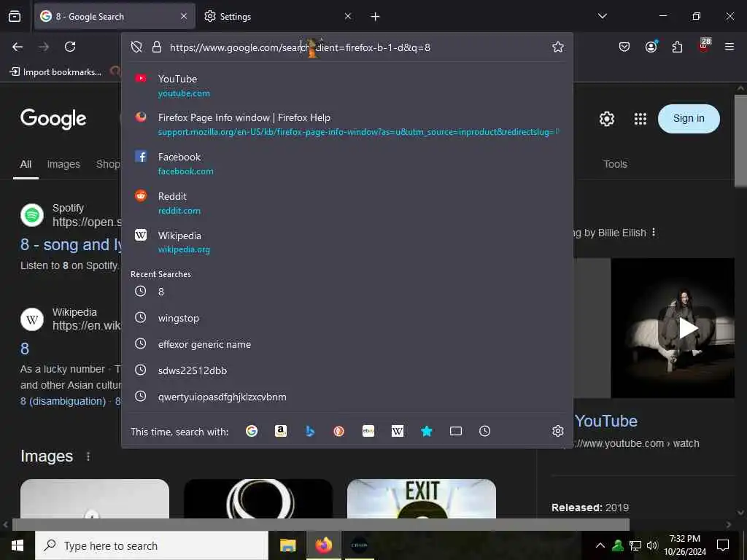Choose the Reddit suggestion

347,203
